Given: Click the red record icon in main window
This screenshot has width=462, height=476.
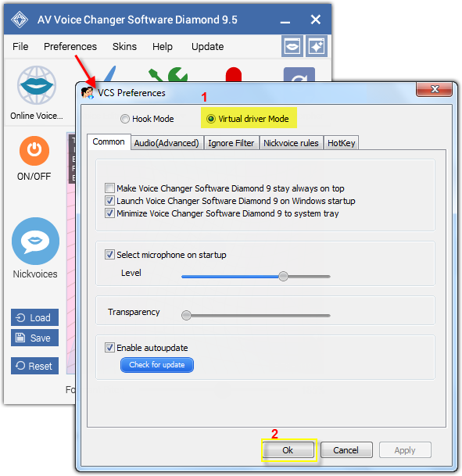Looking at the screenshot, I should (x=234, y=75).
